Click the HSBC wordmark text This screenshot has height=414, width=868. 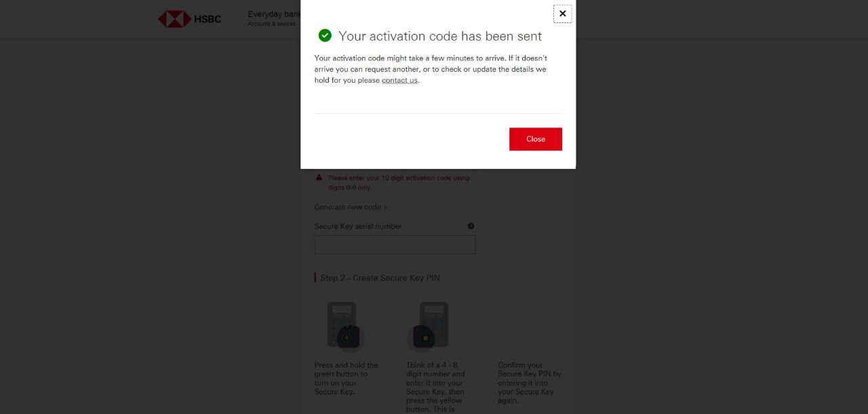208,19
